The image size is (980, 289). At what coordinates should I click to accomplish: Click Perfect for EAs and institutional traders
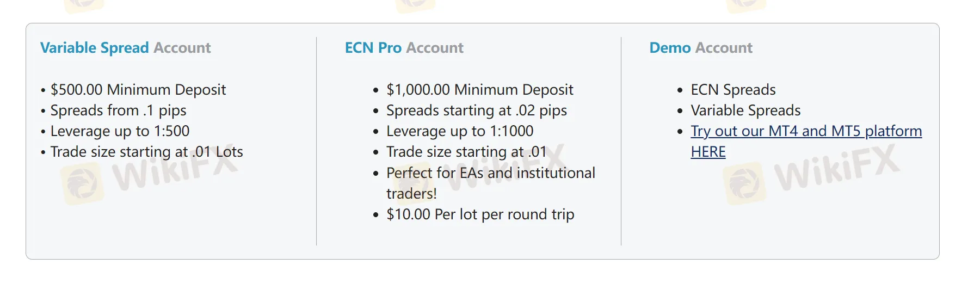point(490,173)
